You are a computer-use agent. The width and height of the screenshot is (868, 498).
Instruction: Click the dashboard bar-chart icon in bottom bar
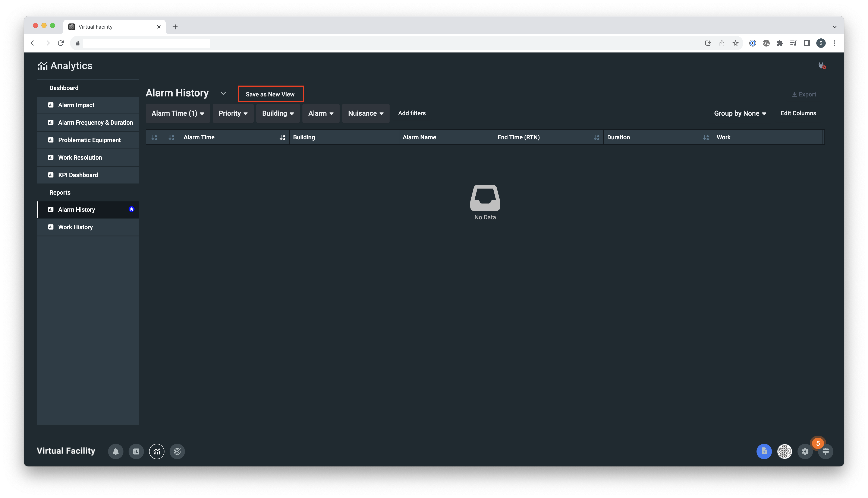(x=136, y=451)
